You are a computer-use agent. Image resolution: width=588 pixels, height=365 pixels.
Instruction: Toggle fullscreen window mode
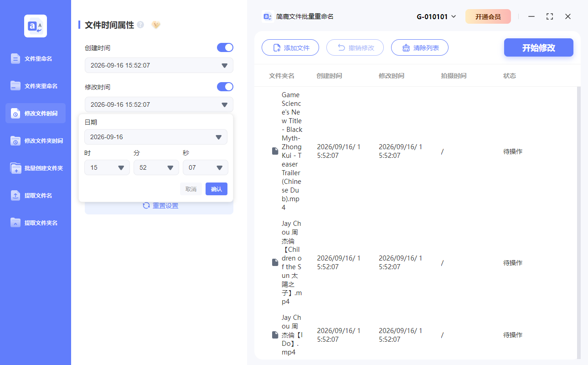point(550,16)
